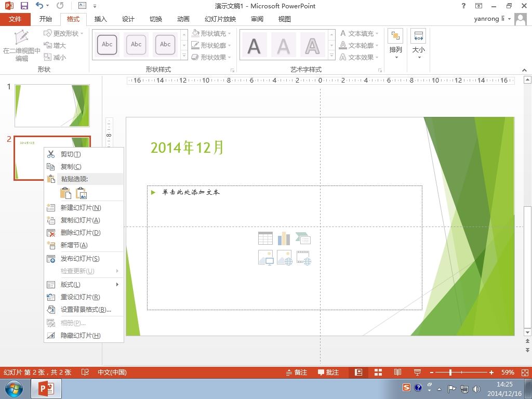The height and width of the screenshot is (399, 532).
Task: Insert a table from placeholder icon
Action: tap(265, 238)
